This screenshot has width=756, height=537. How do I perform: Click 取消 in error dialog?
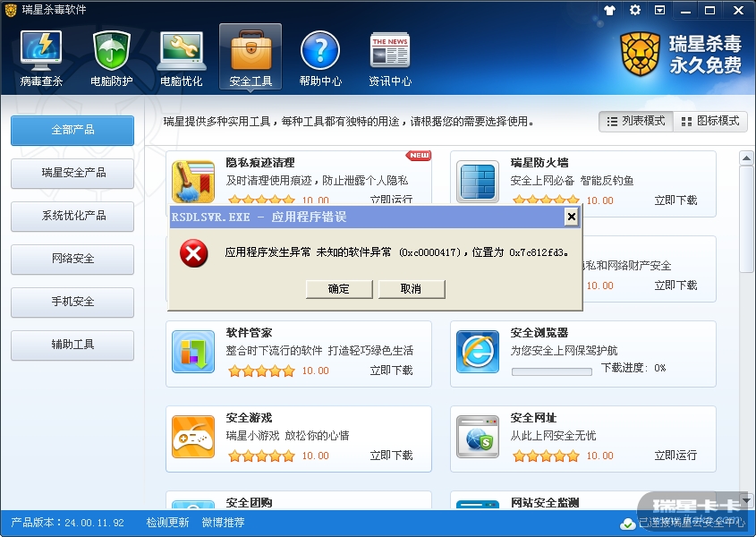click(x=412, y=289)
